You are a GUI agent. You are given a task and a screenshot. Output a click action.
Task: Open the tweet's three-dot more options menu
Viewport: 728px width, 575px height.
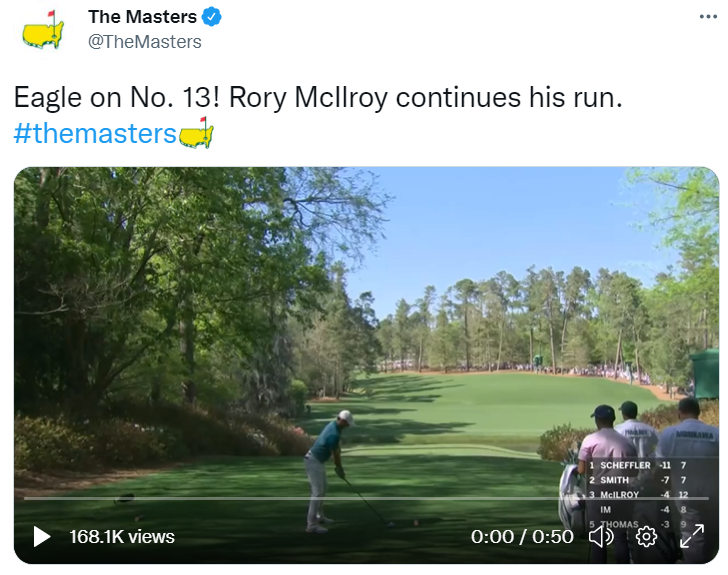tap(707, 17)
